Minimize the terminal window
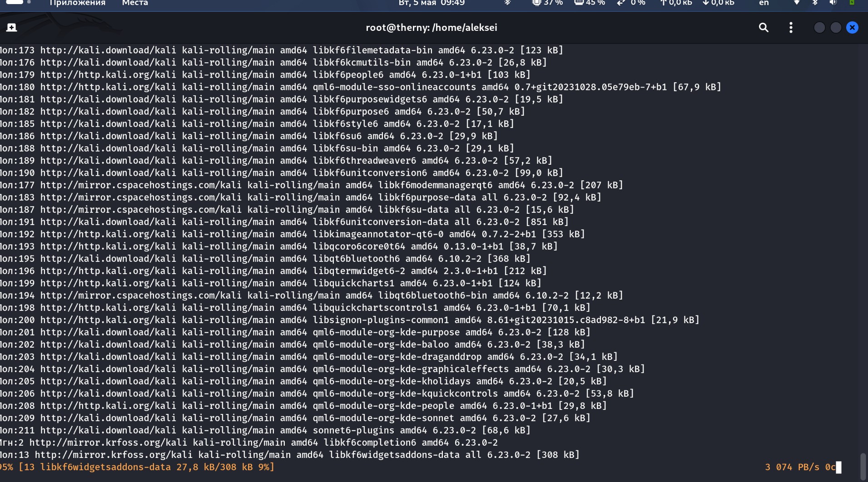This screenshot has height=482, width=868. pos(819,28)
